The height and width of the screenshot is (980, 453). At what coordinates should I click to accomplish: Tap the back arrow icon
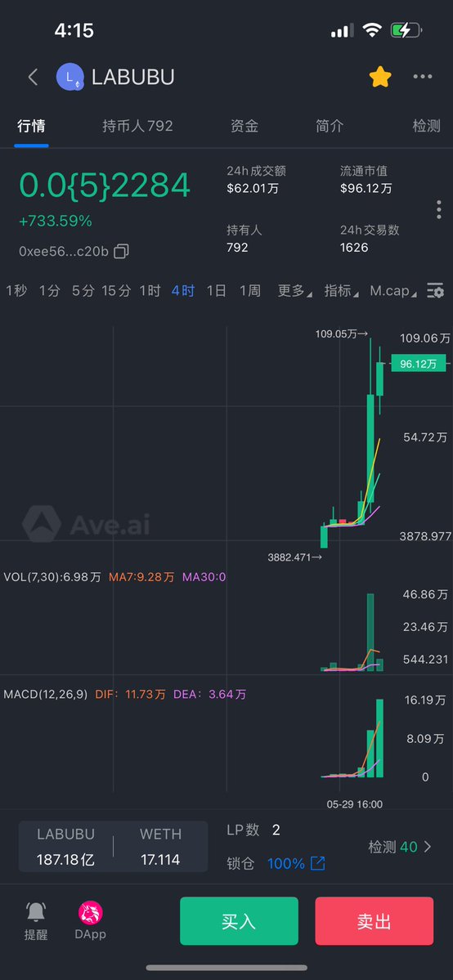coord(34,77)
